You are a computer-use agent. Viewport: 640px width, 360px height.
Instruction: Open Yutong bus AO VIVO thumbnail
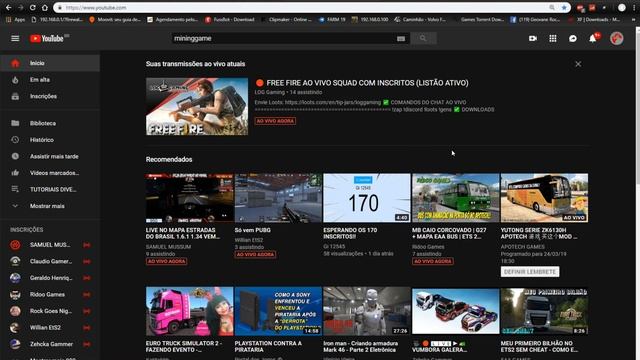coord(544,198)
